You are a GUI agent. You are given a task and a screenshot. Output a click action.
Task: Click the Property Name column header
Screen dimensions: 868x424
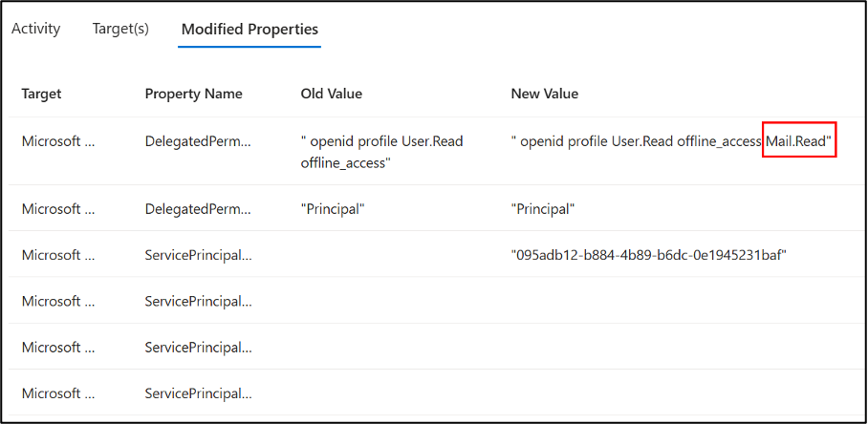tap(193, 94)
